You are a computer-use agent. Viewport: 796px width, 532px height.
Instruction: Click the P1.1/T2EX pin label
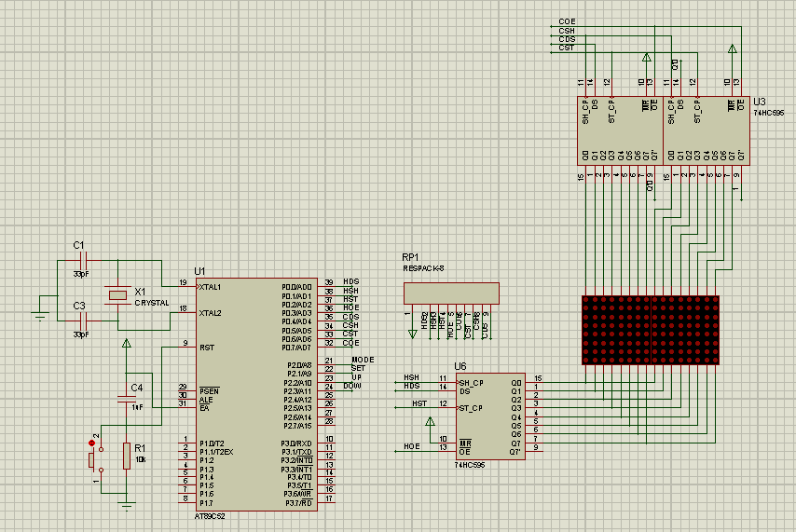(216, 452)
